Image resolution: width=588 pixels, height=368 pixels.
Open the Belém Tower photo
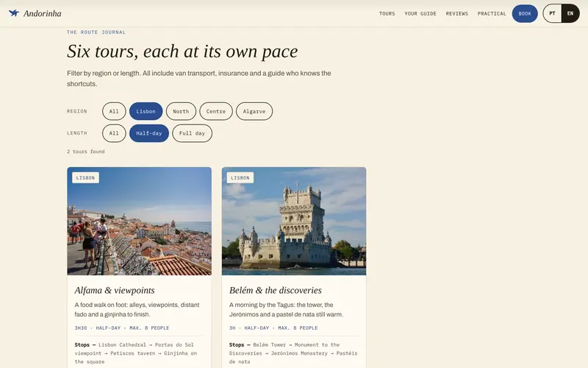pyautogui.click(x=294, y=222)
